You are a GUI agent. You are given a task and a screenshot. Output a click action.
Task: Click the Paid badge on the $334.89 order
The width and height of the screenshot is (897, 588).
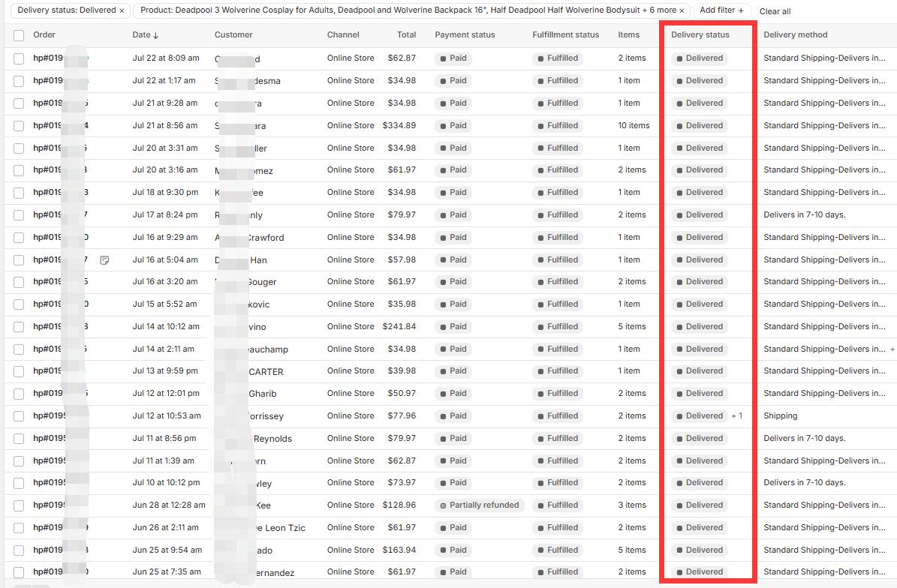pos(453,125)
